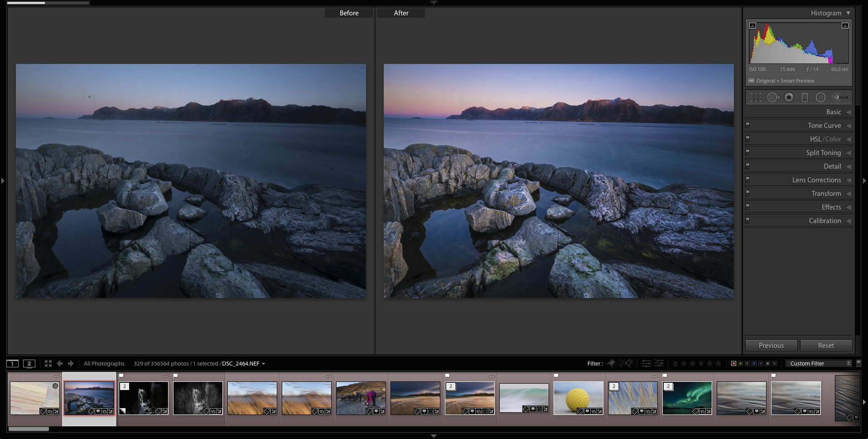Choose the Red Eye Correction tool
Screen dimensions: 868x439
point(789,98)
